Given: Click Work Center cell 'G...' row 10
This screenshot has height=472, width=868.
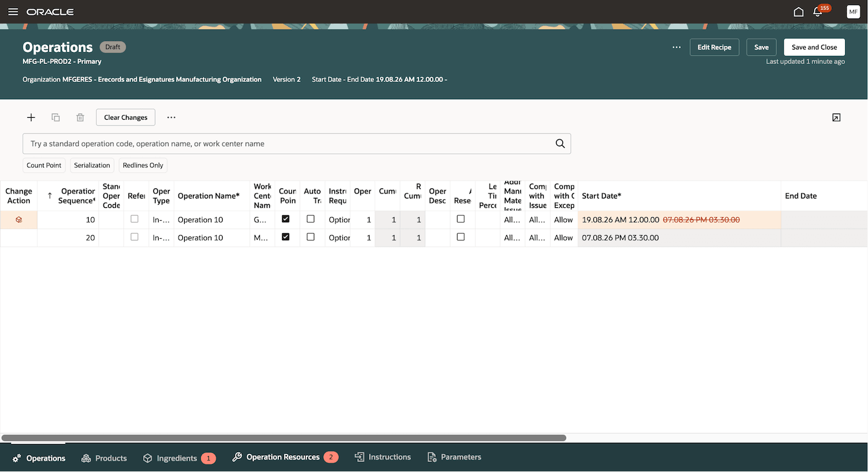Looking at the screenshot, I should click(x=262, y=220).
